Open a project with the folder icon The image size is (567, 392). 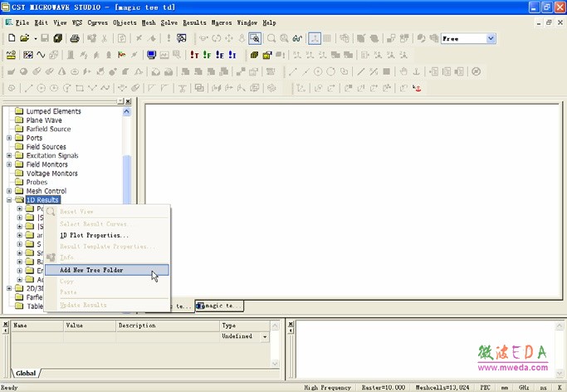(25, 38)
